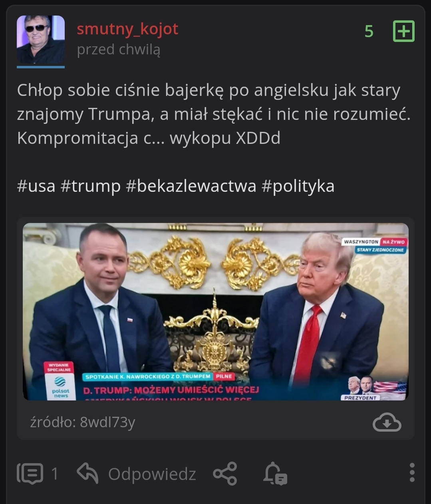Upvote the post with green plus icon
The width and height of the screenshot is (431, 504).
coord(404,31)
